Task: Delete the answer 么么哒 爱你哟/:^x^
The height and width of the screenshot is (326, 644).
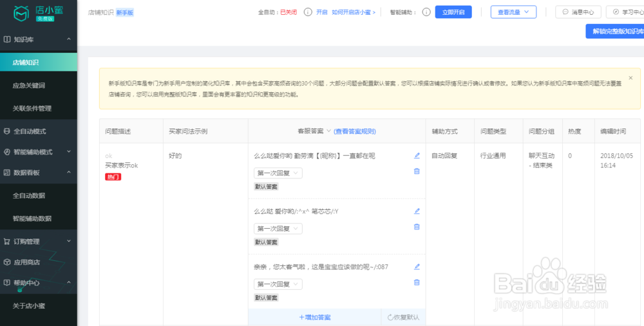Action: (x=417, y=227)
